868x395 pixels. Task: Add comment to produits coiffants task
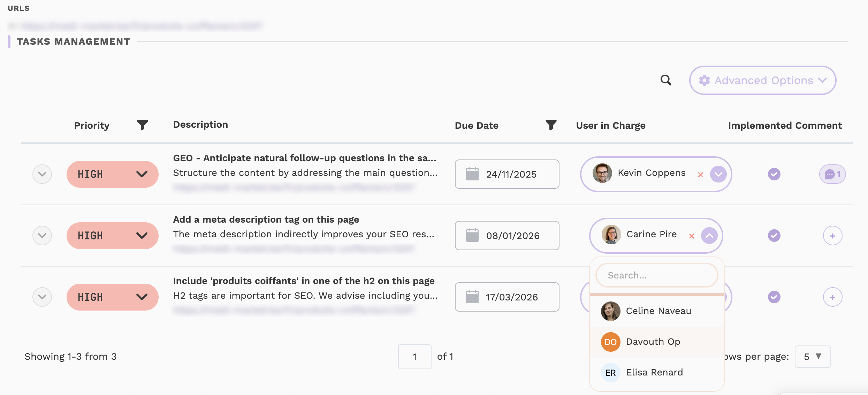click(832, 297)
